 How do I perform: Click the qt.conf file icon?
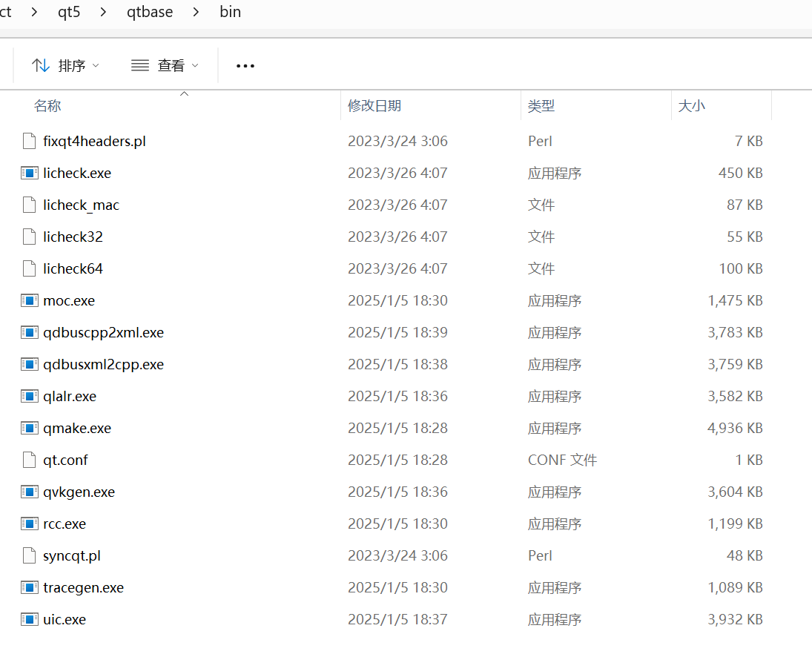(x=30, y=460)
